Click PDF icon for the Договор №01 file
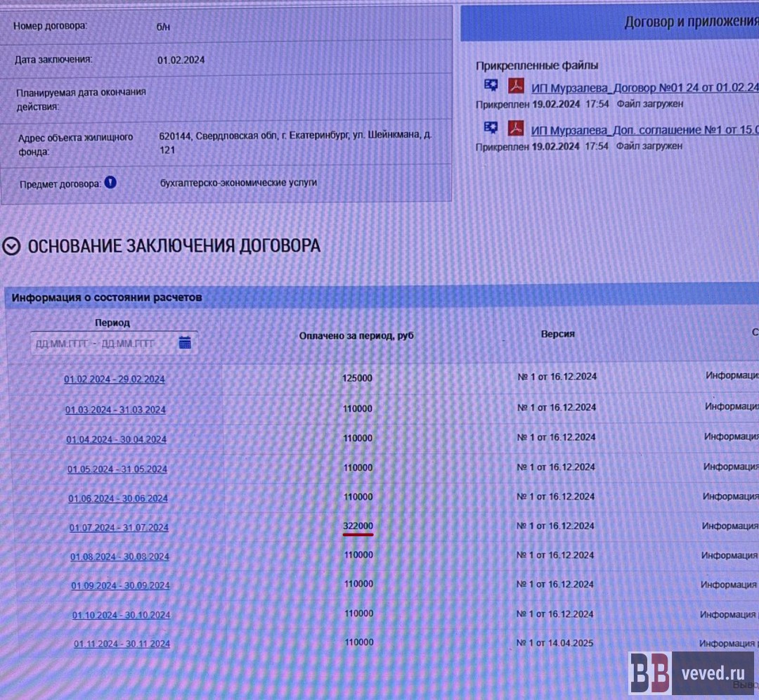759x700 pixels. [517, 86]
